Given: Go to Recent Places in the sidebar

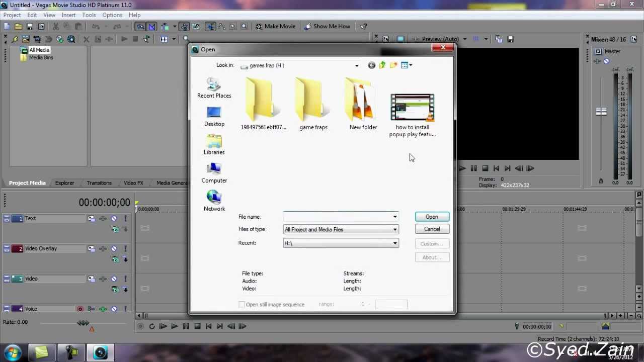Looking at the screenshot, I should (214, 88).
